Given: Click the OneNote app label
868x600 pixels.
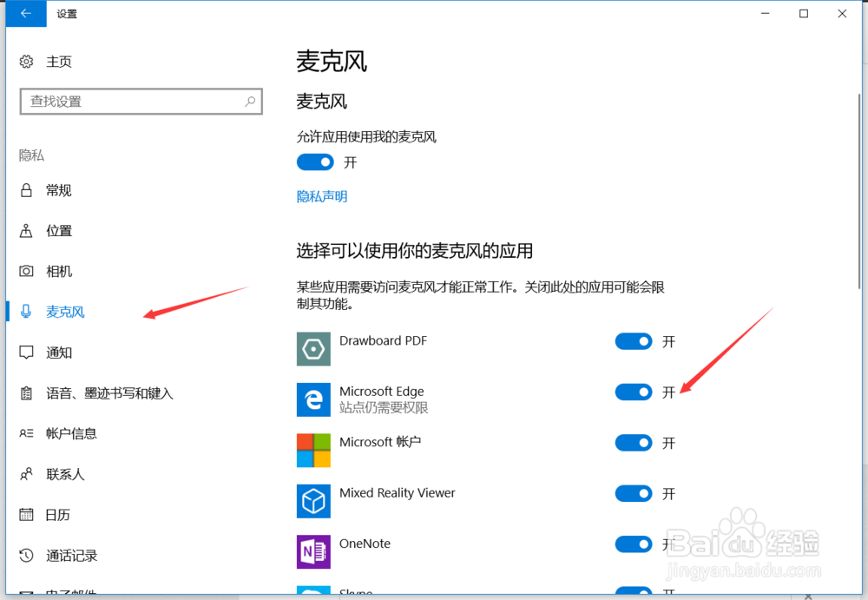Looking at the screenshot, I should click(x=365, y=544).
